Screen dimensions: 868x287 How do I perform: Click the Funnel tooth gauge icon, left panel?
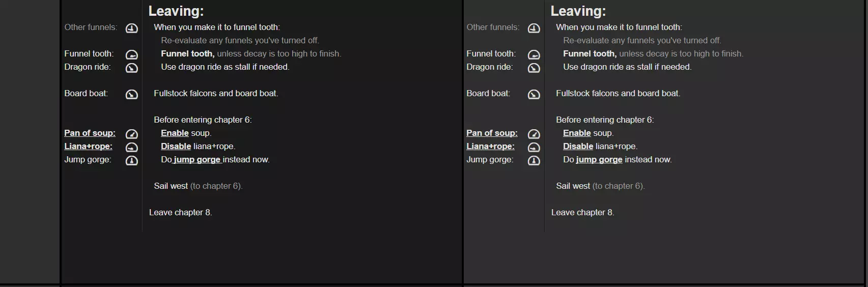131,55
